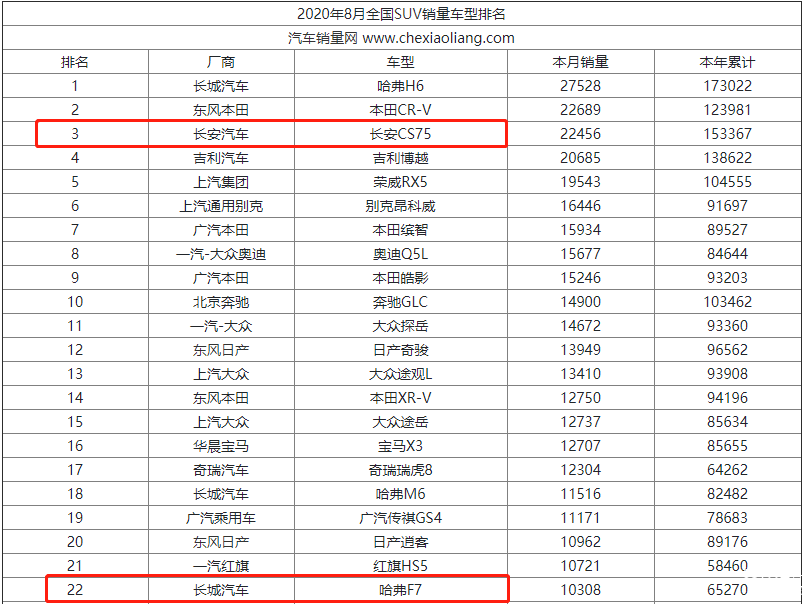
Task: Select the 哈弗H6 model cell
Action: (400, 86)
